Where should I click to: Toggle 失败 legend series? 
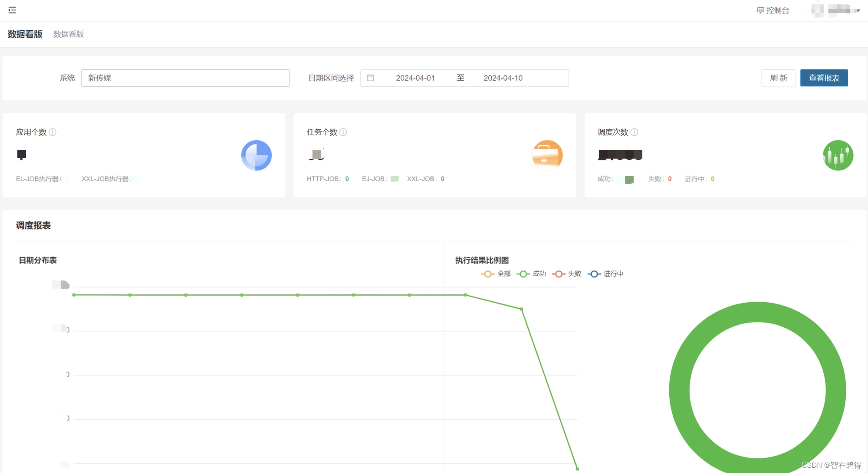[x=567, y=274]
